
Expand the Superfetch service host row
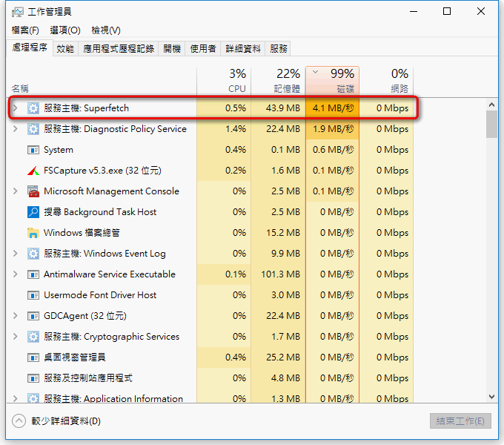click(15, 108)
